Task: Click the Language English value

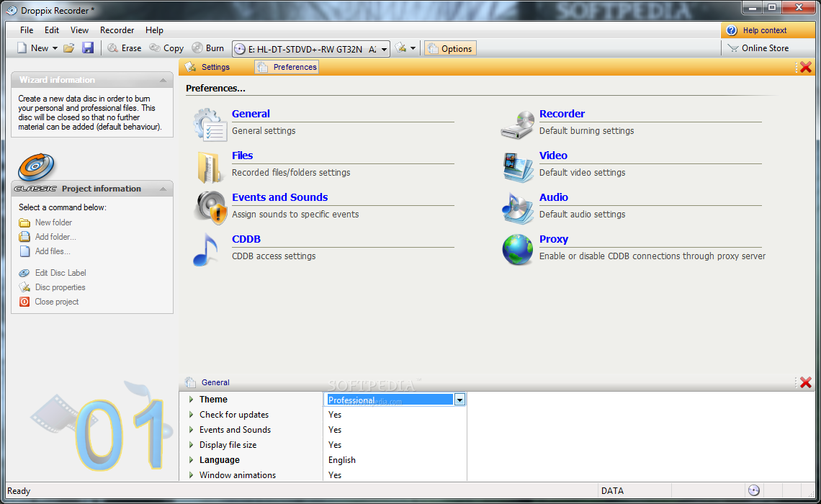Action: (x=342, y=460)
